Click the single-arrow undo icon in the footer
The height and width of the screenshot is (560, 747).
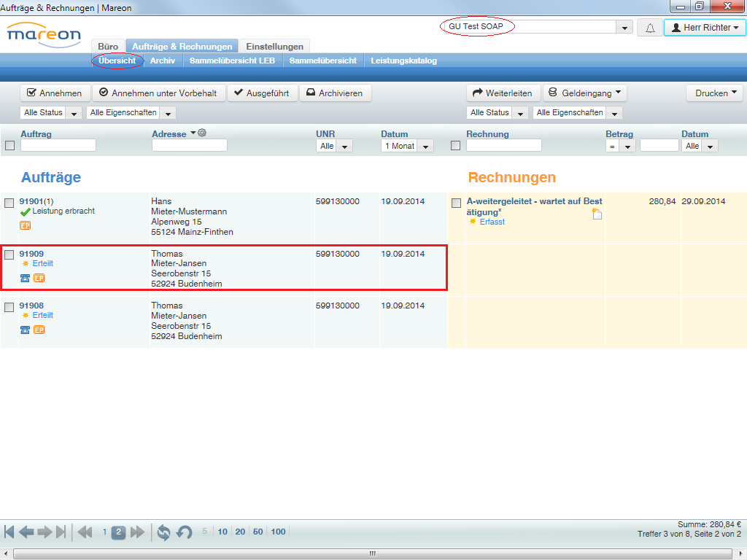(x=185, y=532)
